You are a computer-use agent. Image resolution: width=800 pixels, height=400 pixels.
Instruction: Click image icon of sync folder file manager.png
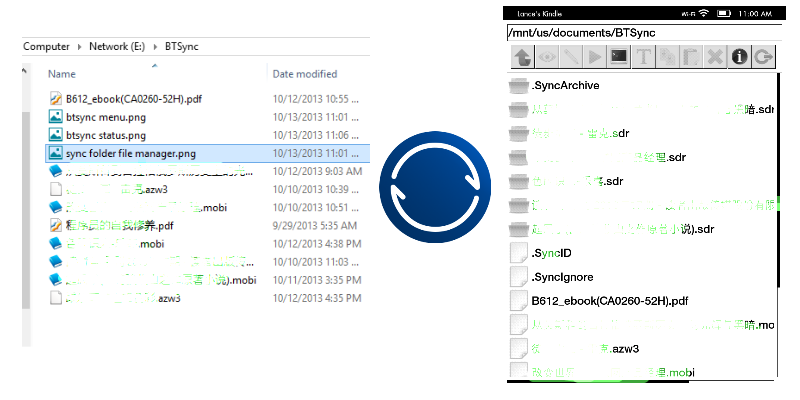point(56,153)
